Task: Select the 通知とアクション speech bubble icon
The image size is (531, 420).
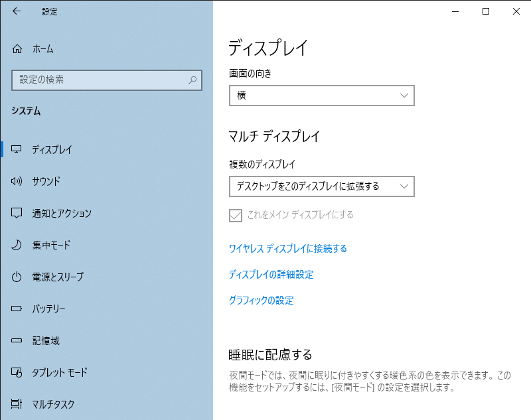Action: [16, 213]
